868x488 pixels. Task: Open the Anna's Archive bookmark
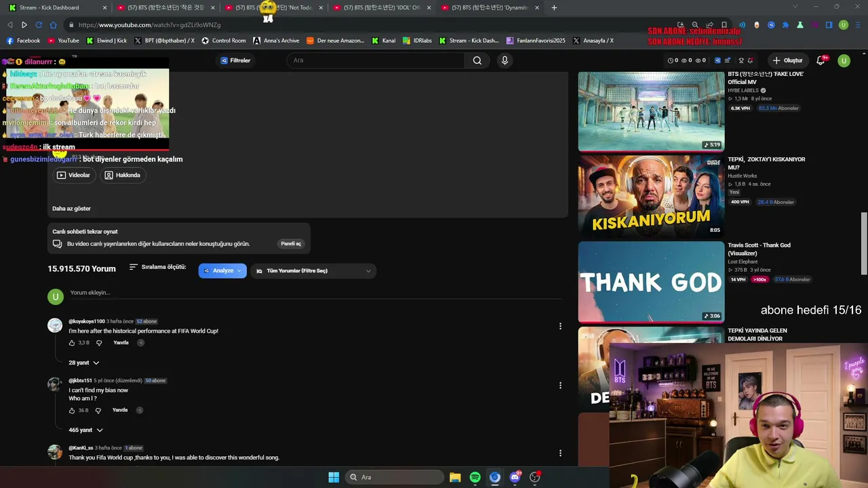click(x=276, y=41)
